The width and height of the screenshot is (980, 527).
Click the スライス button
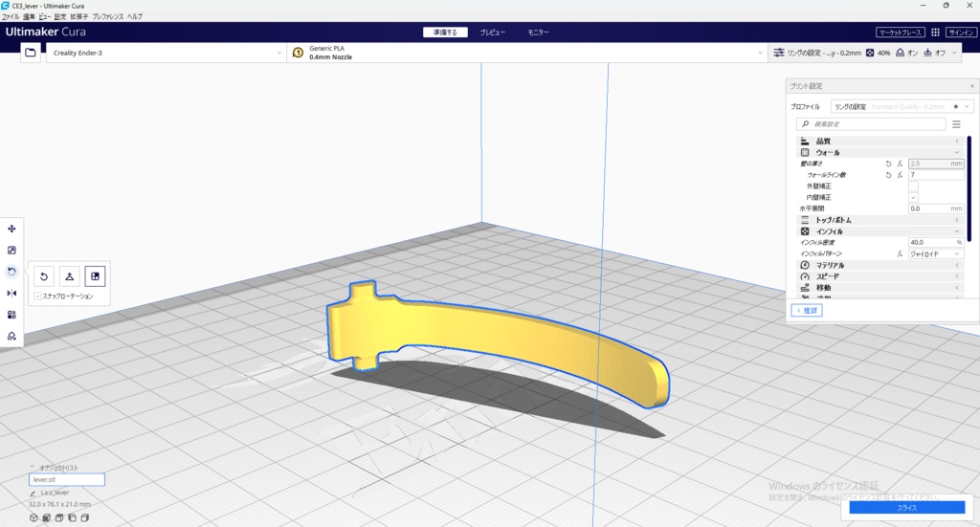907,508
